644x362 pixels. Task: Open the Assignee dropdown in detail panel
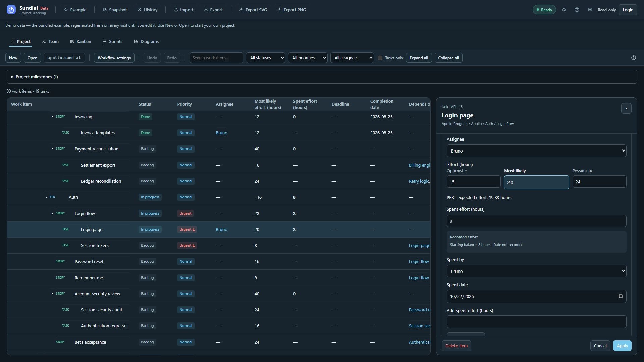click(x=536, y=151)
